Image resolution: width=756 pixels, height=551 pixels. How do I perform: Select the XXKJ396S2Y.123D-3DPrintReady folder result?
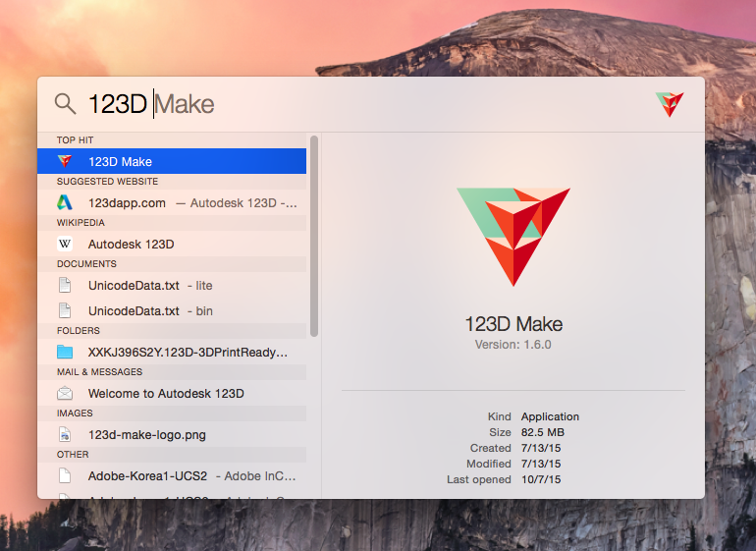(x=172, y=352)
